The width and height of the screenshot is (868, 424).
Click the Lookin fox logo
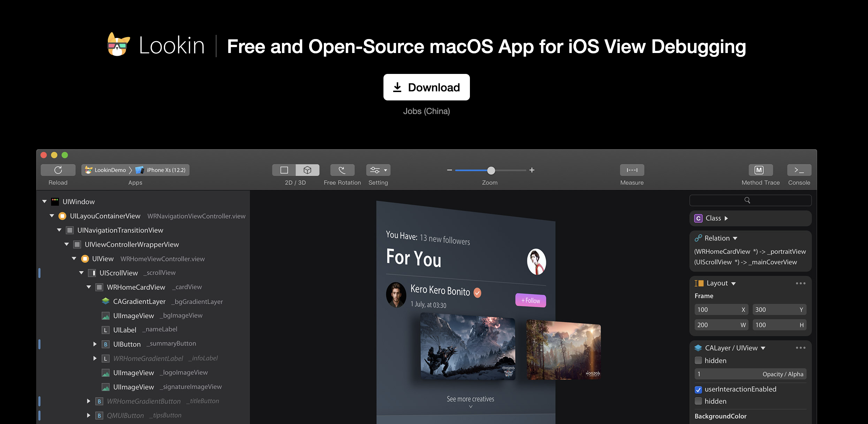[119, 44]
